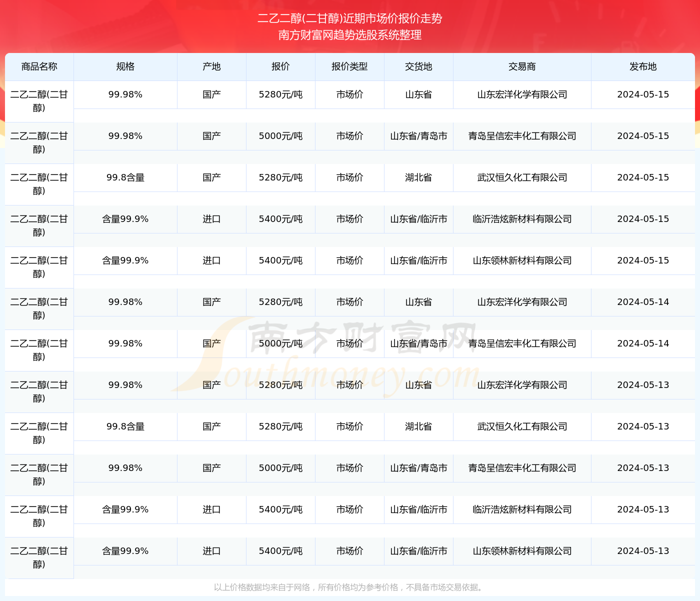Select 临沂浩炫新材料有限公司 in the 2024-05-15 row
This screenshot has width=700, height=601.
[522, 219]
